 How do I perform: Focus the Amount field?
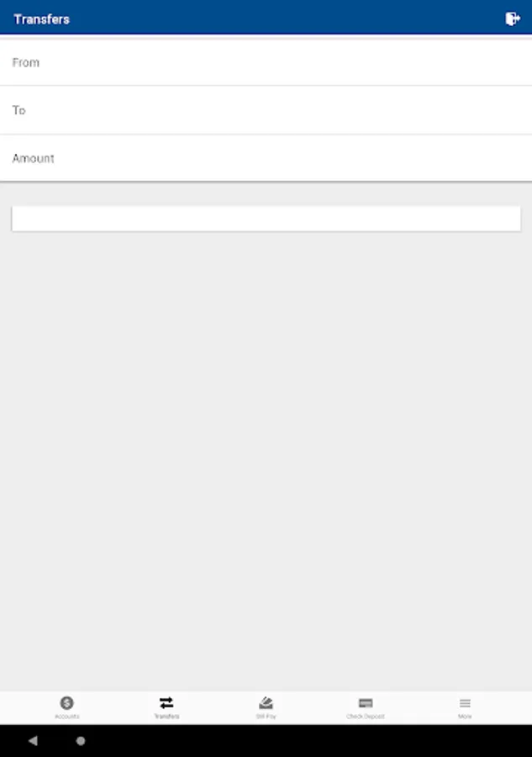click(266, 158)
